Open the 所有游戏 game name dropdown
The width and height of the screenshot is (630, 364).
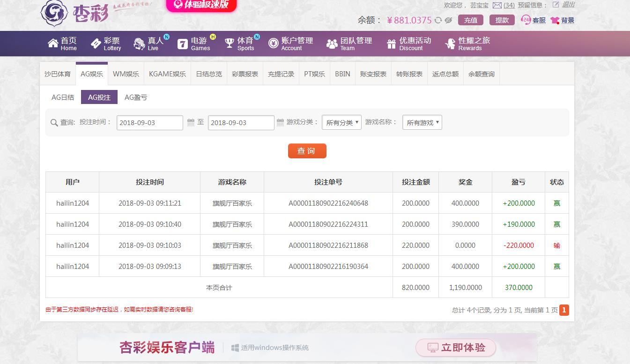coord(422,122)
